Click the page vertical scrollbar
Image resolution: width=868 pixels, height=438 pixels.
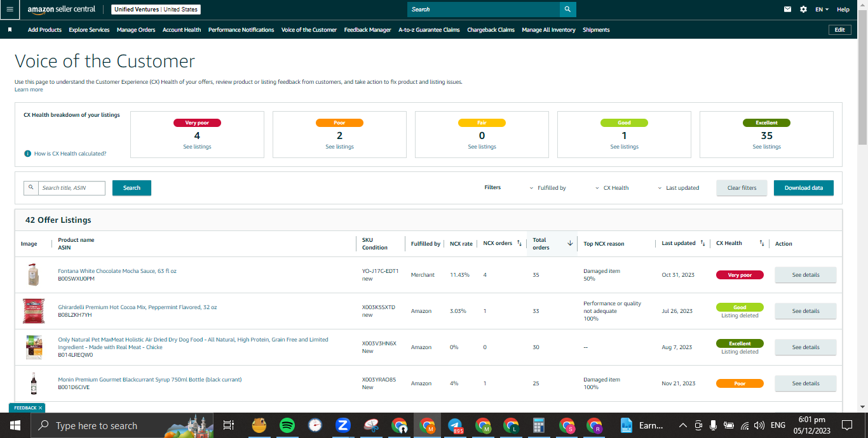(x=862, y=76)
